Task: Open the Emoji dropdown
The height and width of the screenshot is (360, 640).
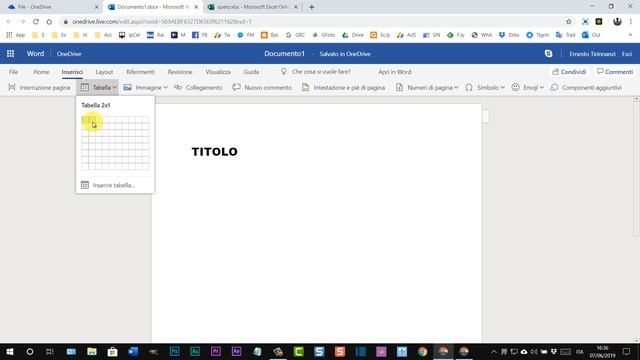Action: coord(527,87)
